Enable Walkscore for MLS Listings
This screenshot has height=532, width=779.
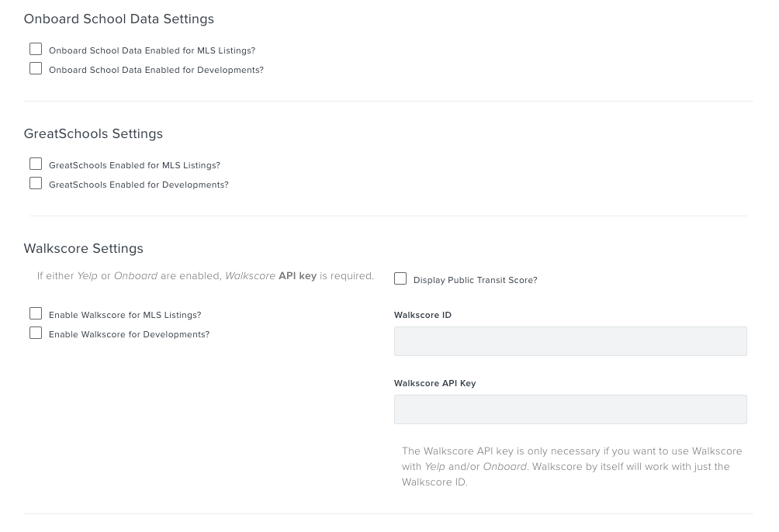point(36,313)
